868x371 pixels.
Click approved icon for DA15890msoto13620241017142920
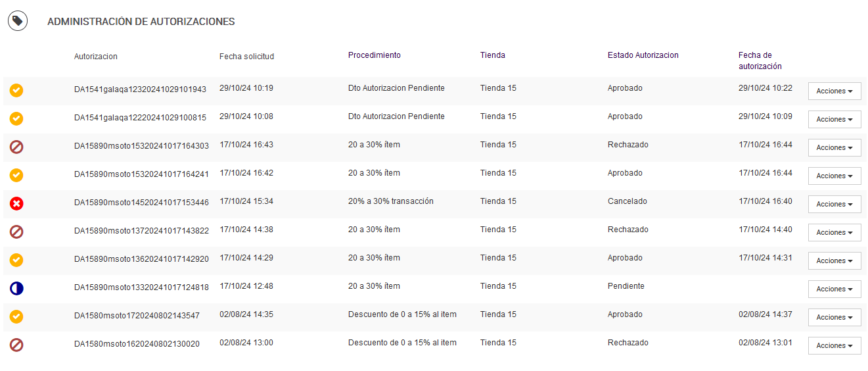click(x=16, y=260)
